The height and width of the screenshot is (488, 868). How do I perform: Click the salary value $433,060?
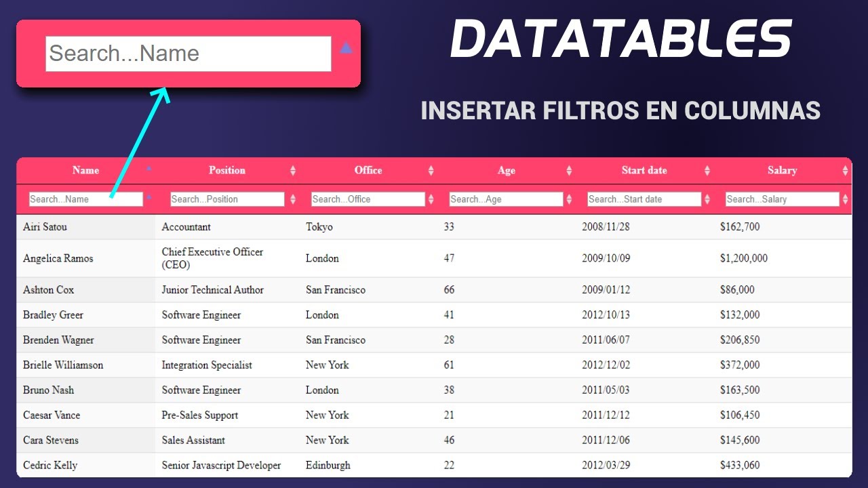click(740, 466)
